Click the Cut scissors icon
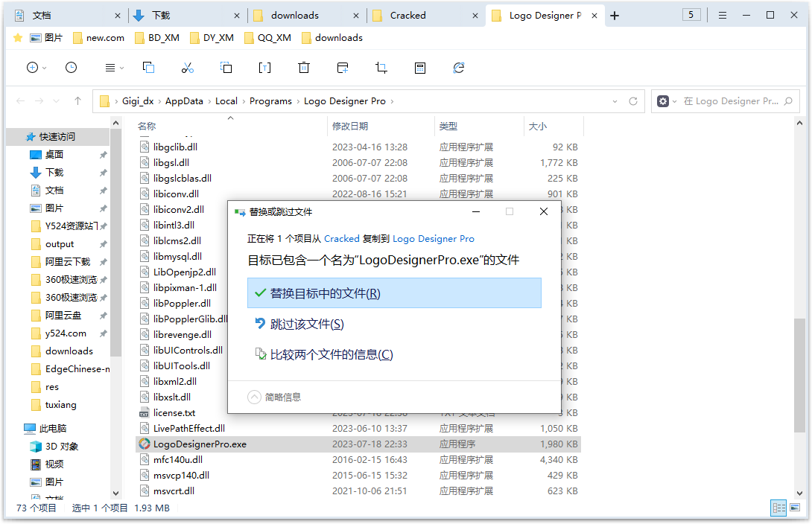This screenshot has height=524, width=812. pos(188,68)
